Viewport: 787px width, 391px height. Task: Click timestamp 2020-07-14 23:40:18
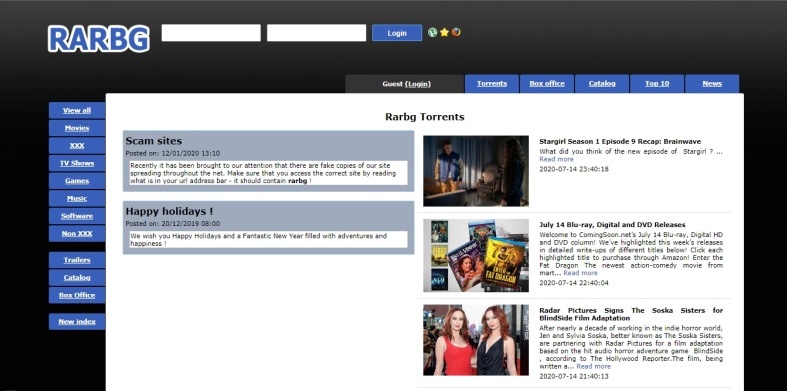pyautogui.click(x=574, y=169)
